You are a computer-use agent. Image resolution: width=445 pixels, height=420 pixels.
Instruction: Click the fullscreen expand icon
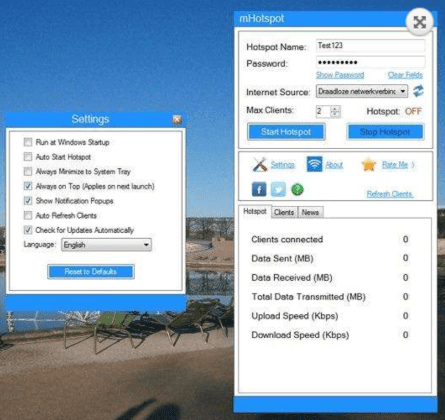[420, 22]
